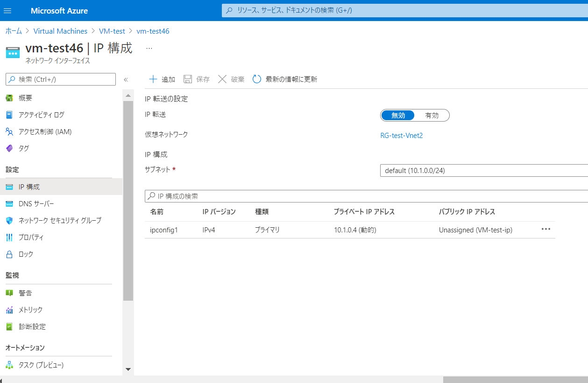Focus the IP 構成の検索 filter field
This screenshot has height=383, width=588.
pos(366,196)
